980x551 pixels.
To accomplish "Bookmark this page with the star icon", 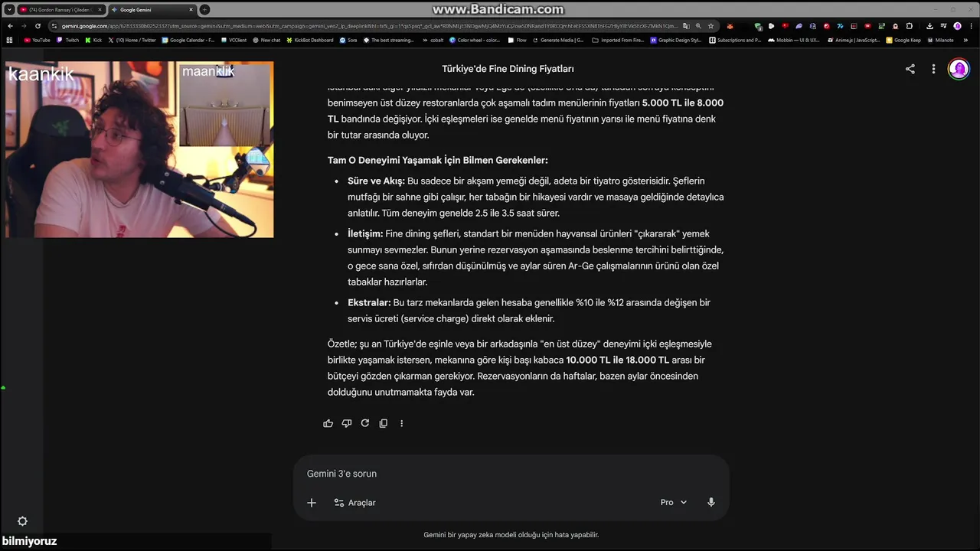I will 710,26.
